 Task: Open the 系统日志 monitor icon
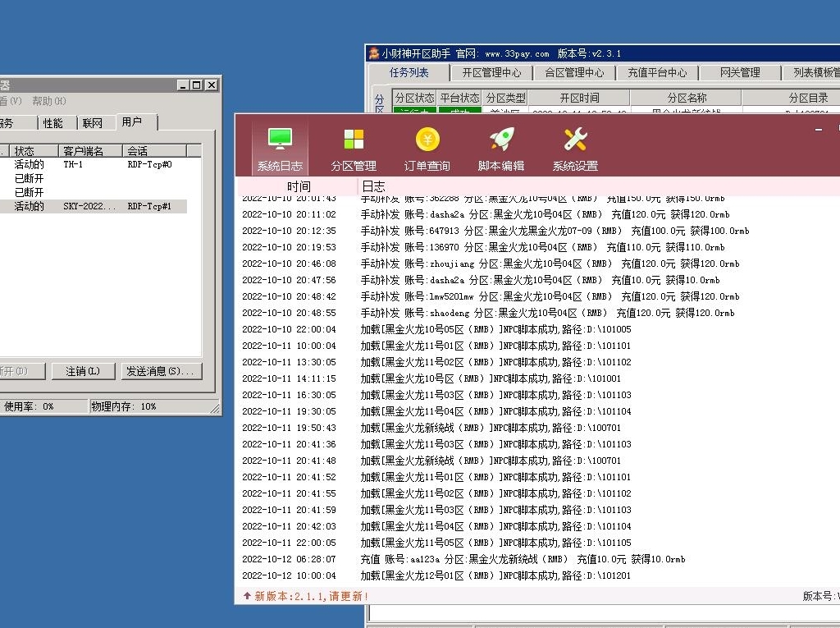click(280, 140)
